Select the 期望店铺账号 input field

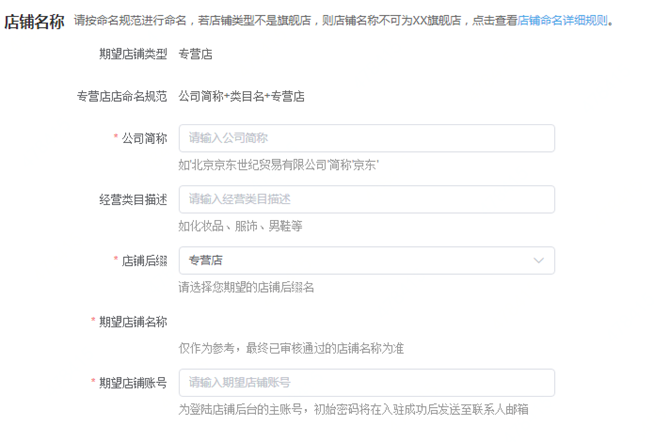[367, 383]
